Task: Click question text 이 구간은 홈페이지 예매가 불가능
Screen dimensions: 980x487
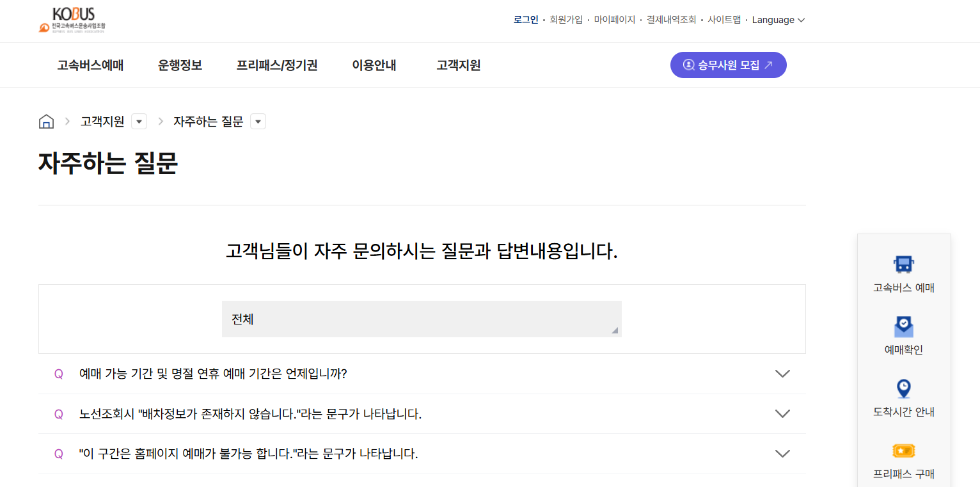Action: click(248, 454)
